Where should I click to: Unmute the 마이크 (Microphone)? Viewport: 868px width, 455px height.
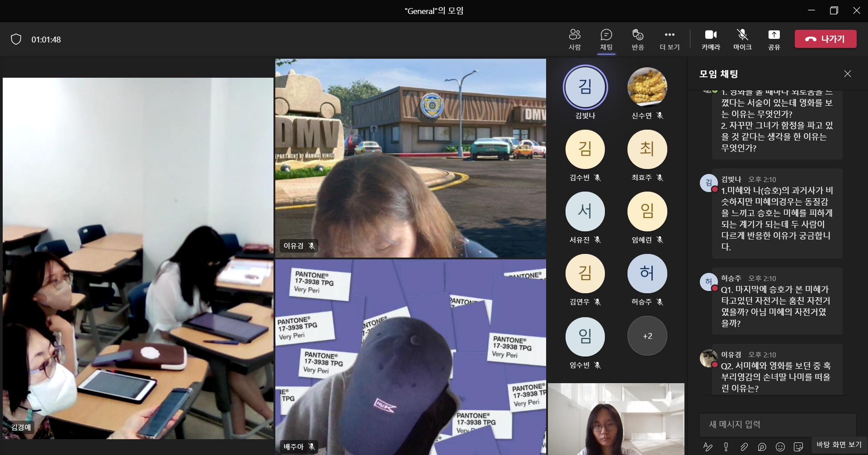[742, 39]
